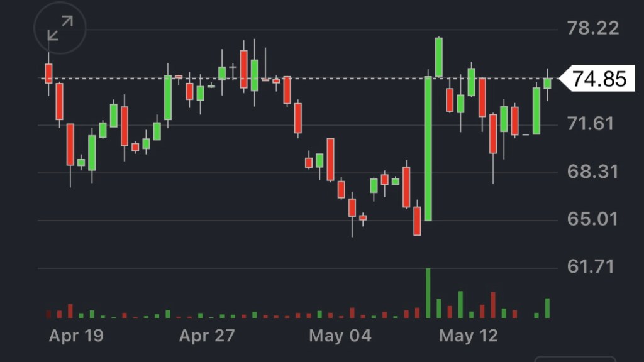
Task: Click the 71.61 price axis label
Action: click(x=590, y=123)
